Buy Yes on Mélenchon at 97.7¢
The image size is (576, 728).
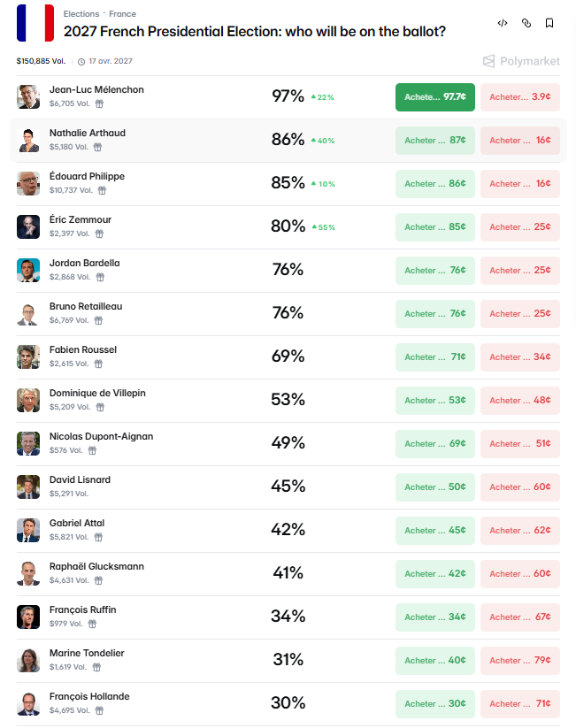(x=435, y=97)
